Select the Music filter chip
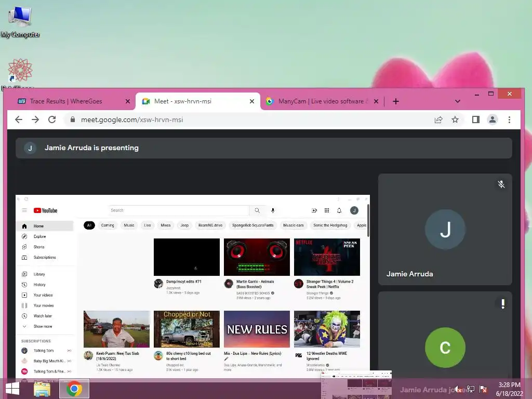532x399 pixels. click(129, 225)
